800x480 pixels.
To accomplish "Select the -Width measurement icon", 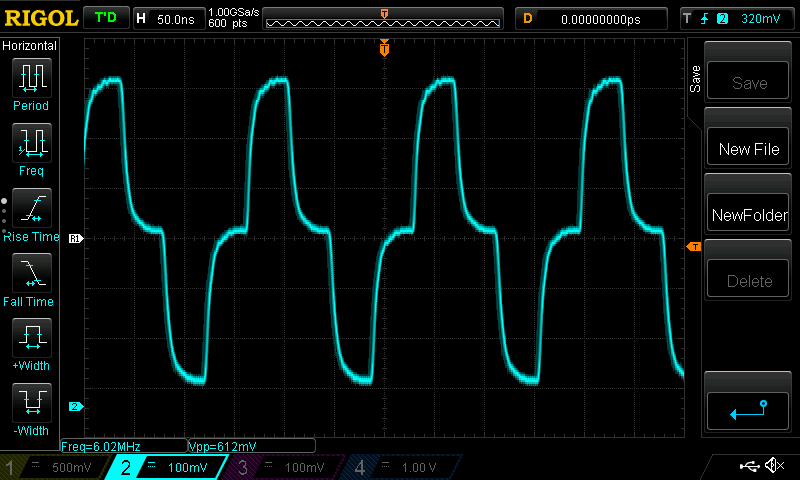I will tap(31, 402).
